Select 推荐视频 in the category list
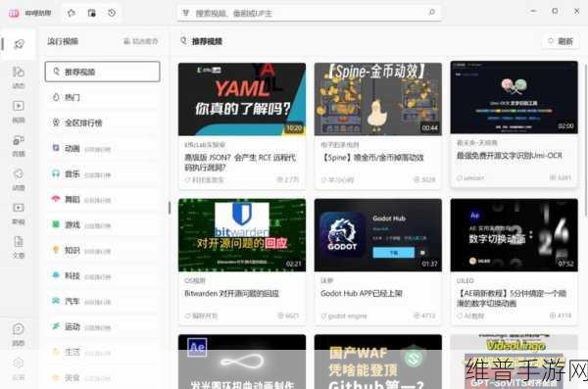The width and height of the screenshot is (588, 389). tap(102, 72)
